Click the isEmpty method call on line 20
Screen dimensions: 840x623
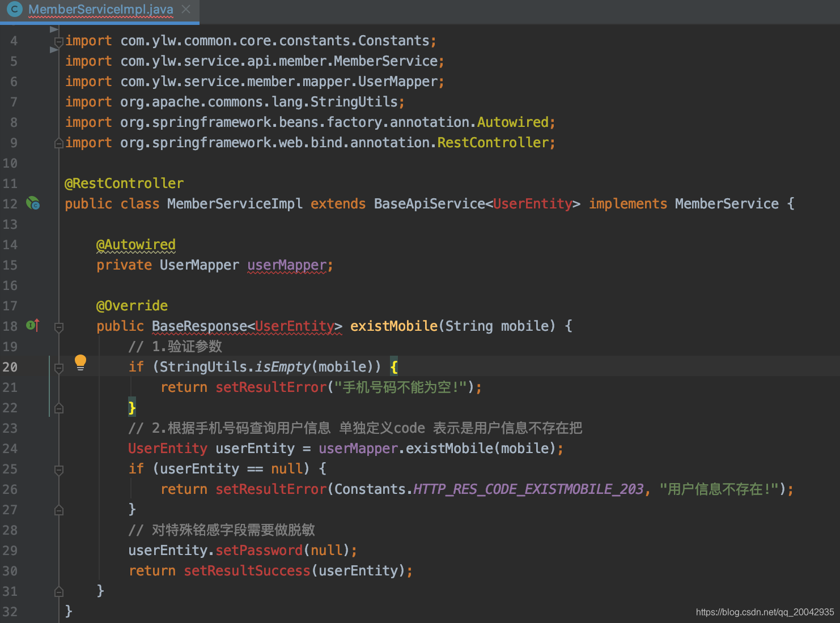(x=283, y=367)
